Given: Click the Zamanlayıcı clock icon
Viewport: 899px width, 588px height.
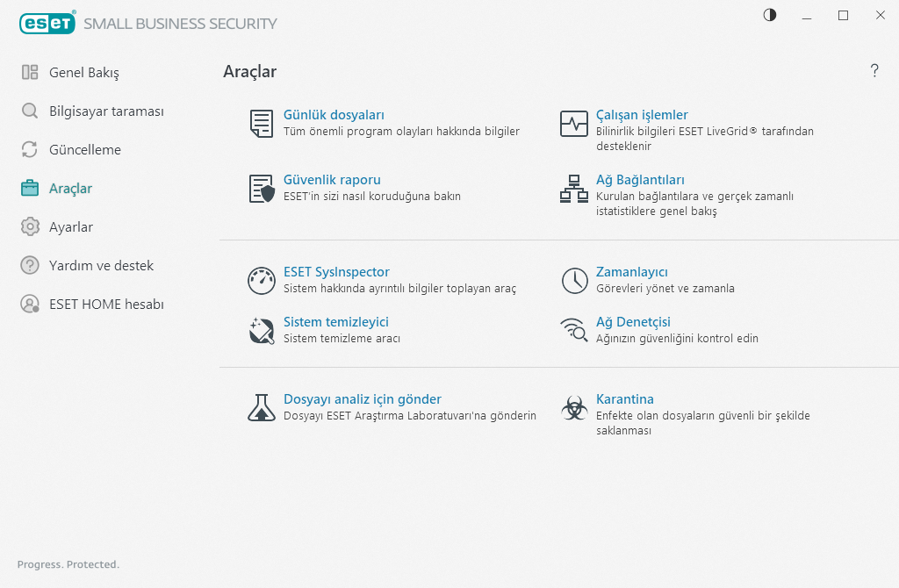Looking at the screenshot, I should [x=574, y=281].
